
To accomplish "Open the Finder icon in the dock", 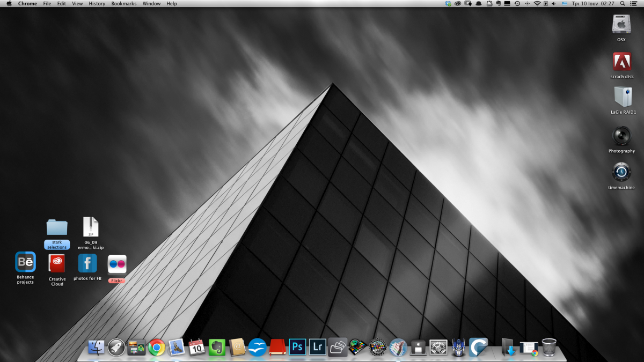I will (96, 348).
